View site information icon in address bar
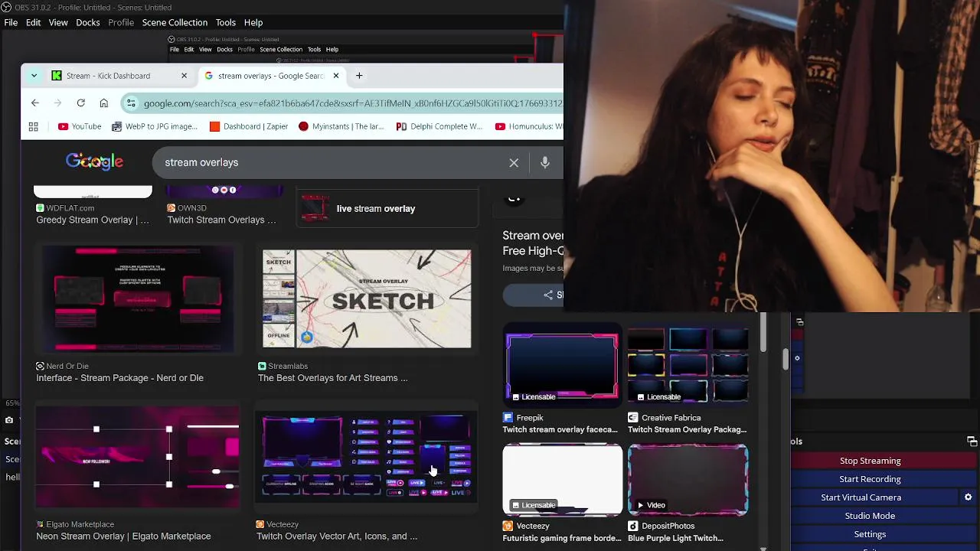The image size is (980, 551). [131, 103]
